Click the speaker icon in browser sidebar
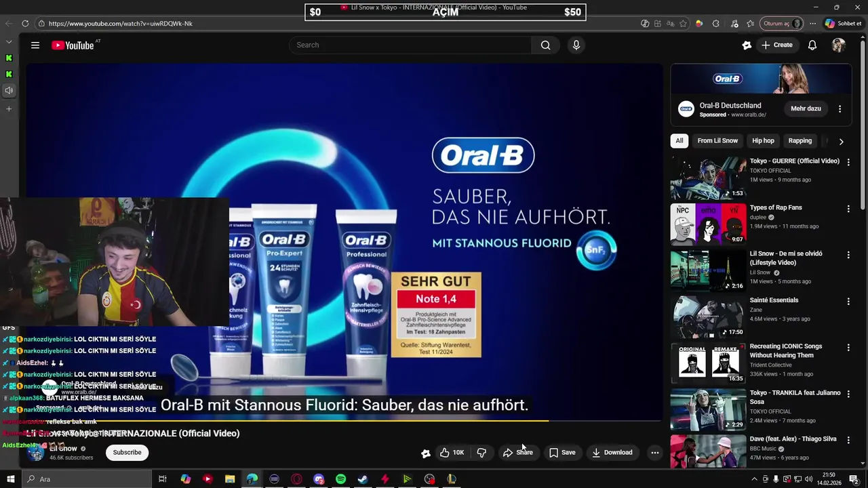 9,90
